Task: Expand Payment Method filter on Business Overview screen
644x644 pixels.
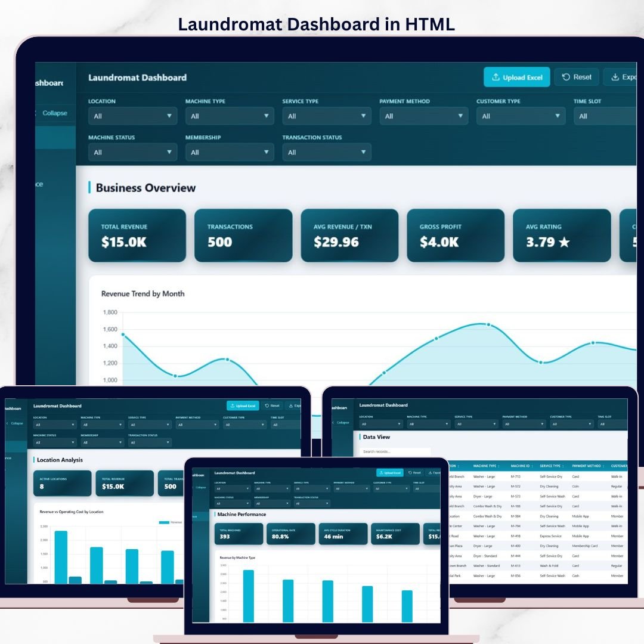Action: (423, 116)
